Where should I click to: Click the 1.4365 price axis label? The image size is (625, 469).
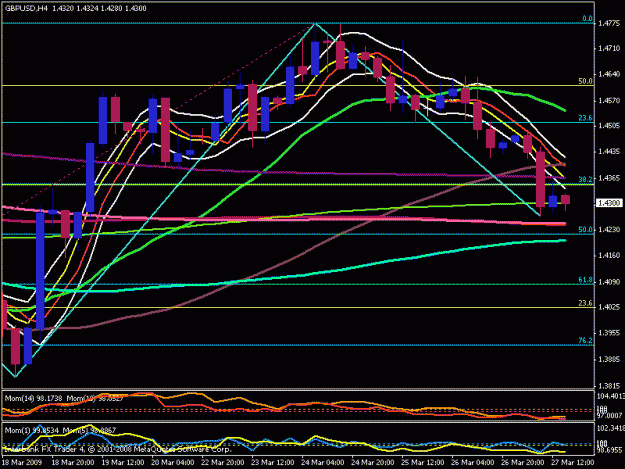point(609,178)
